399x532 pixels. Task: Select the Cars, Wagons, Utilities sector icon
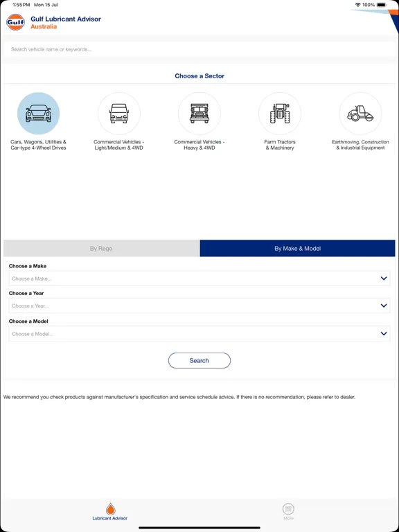point(38,114)
